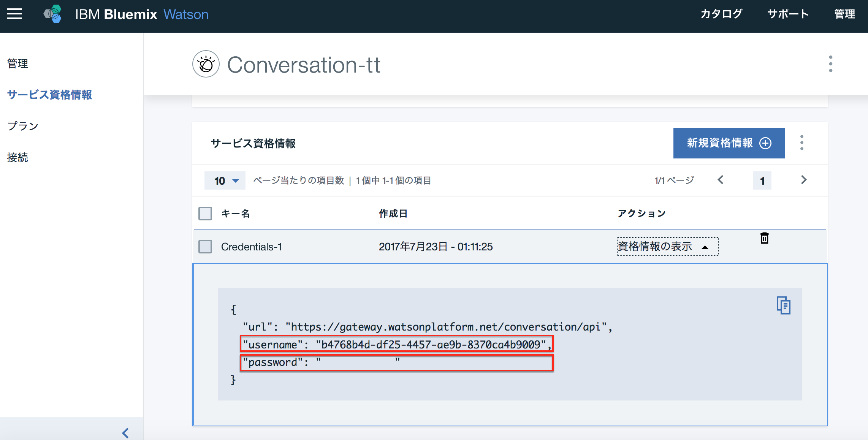Click the Conversation-tt service title
The width and height of the screenshot is (868, 440).
tap(304, 65)
